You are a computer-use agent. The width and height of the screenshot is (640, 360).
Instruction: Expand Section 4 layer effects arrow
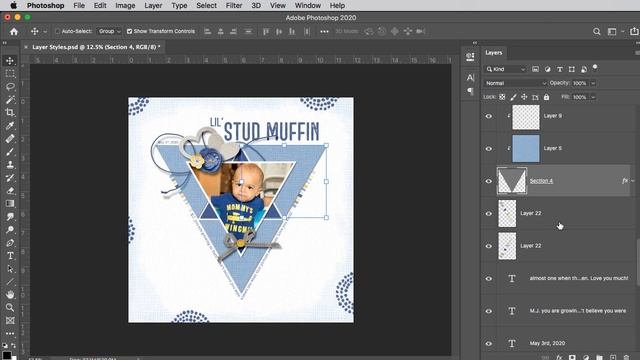632,181
